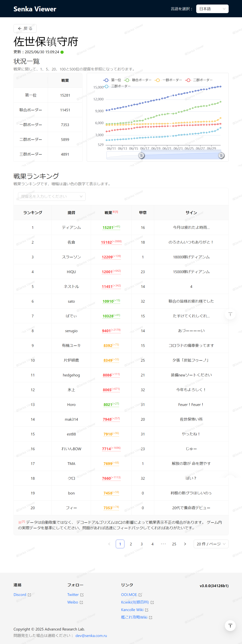
Task: Open the dev@senka.com.ru email link
Action: 91,636
